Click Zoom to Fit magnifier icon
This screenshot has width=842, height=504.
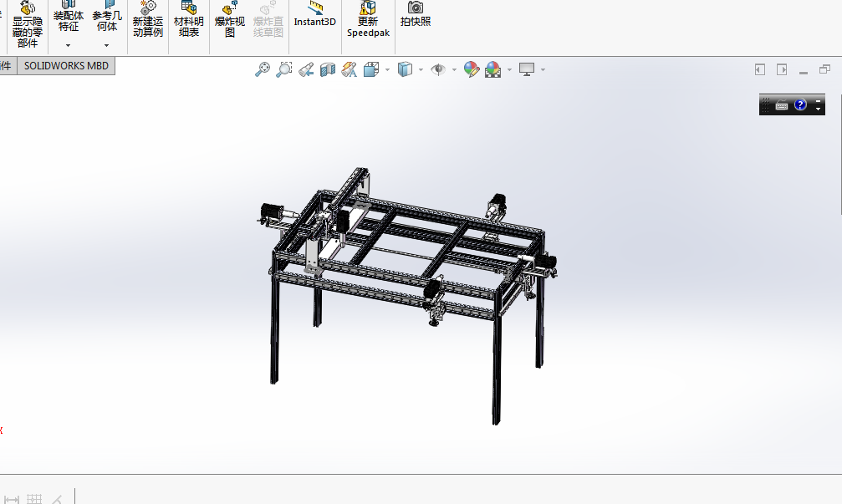click(262, 69)
